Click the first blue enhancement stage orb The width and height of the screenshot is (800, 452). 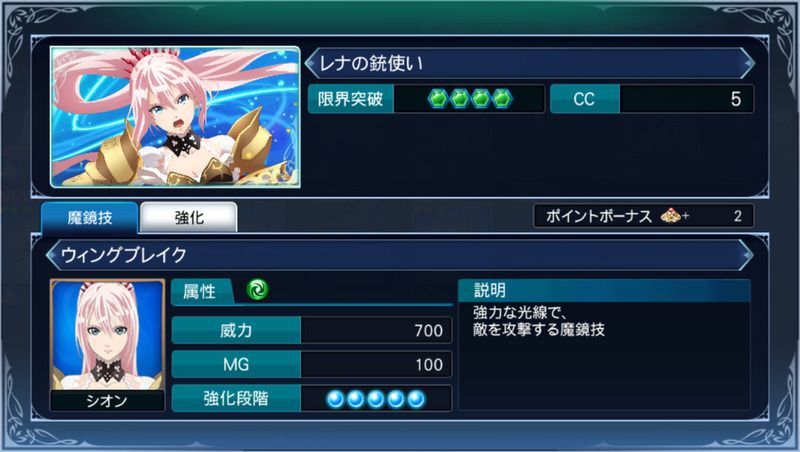pyautogui.click(x=335, y=399)
